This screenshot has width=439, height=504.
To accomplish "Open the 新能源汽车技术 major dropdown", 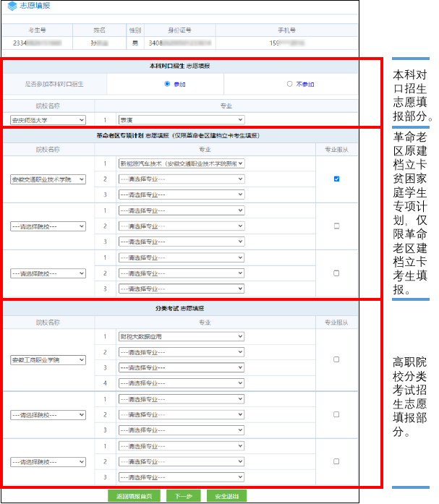I will [182, 163].
